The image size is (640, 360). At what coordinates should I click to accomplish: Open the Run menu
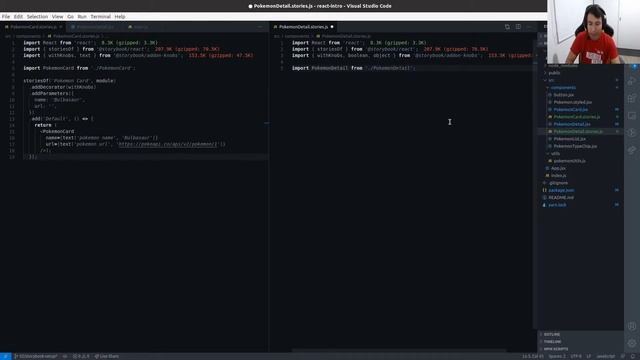pyautogui.click(x=82, y=17)
